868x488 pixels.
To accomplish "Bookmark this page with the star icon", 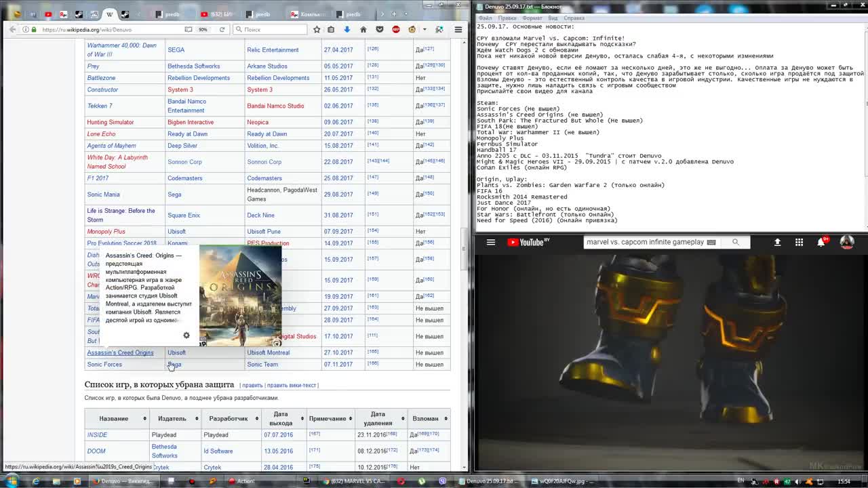I will (x=317, y=30).
